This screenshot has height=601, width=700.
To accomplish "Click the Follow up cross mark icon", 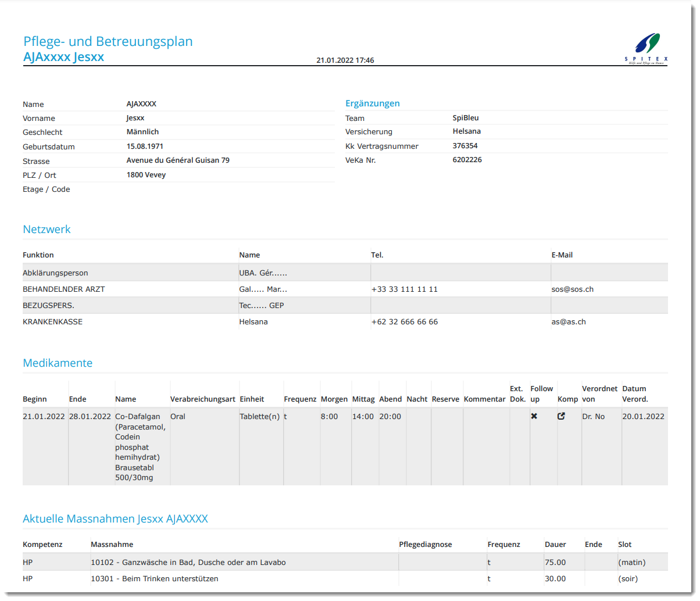I will point(534,416).
